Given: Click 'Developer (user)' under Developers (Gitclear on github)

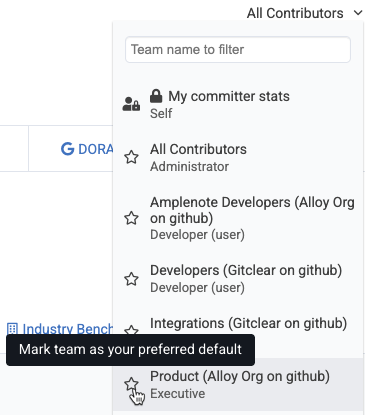Looking at the screenshot, I should click(197, 288).
